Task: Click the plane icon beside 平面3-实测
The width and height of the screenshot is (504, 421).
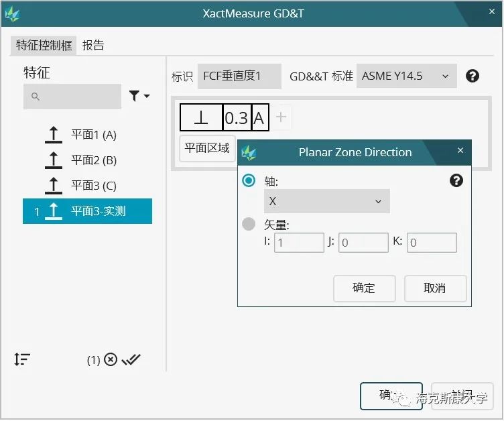Action: click(x=54, y=211)
